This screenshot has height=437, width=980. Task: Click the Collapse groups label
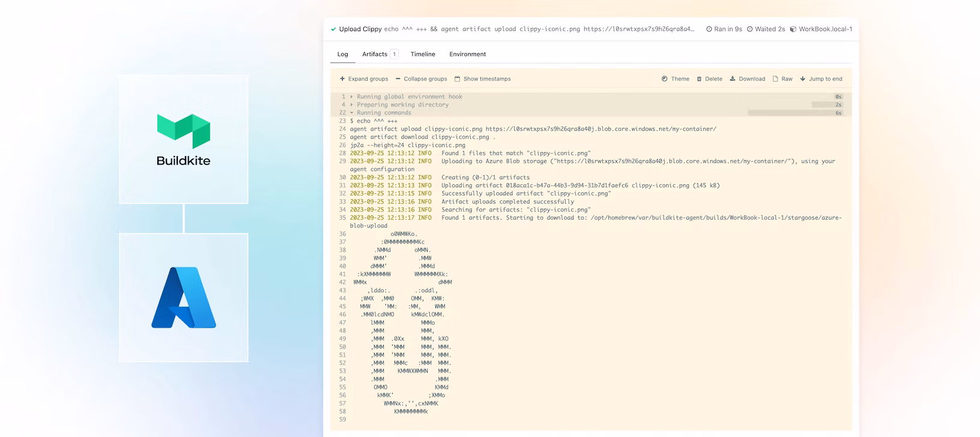(425, 79)
